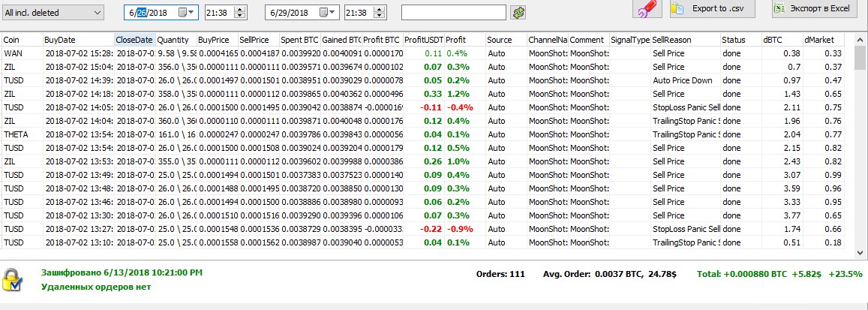This screenshot has height=310, width=868.
Task: Click the scrollbar up arrow
Action: coord(861,41)
